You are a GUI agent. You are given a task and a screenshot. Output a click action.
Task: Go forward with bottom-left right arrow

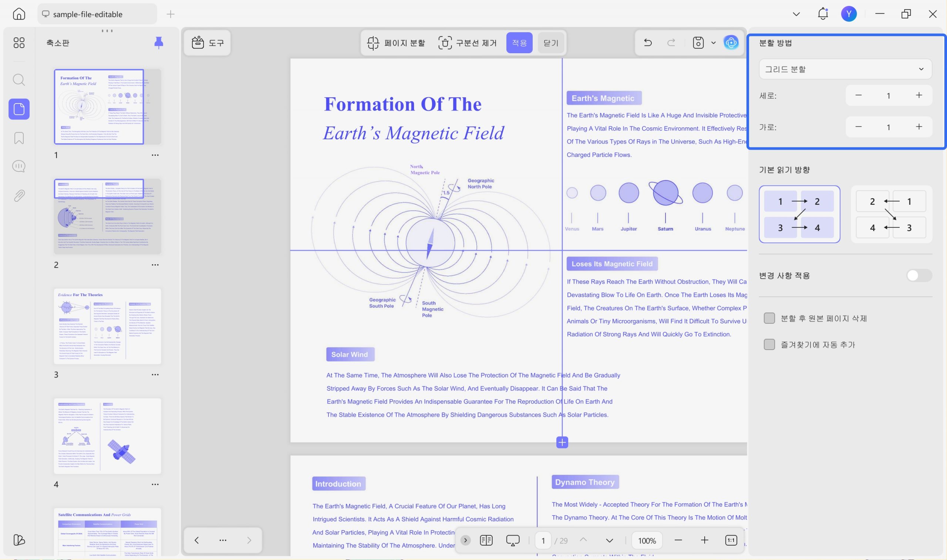point(249,540)
